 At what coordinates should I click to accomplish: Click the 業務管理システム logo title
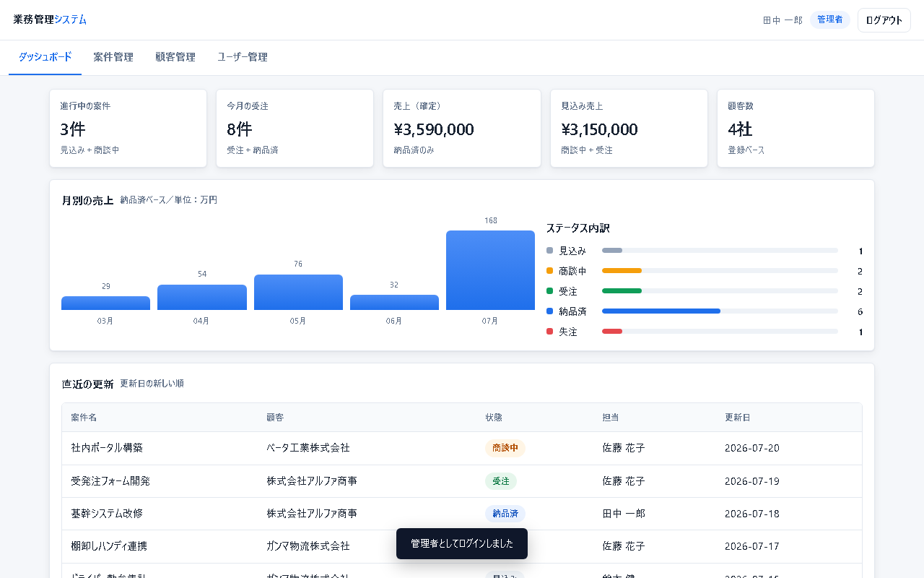click(x=50, y=20)
